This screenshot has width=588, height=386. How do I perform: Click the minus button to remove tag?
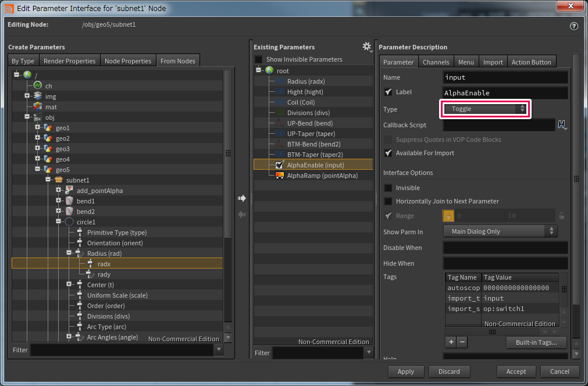(462, 342)
